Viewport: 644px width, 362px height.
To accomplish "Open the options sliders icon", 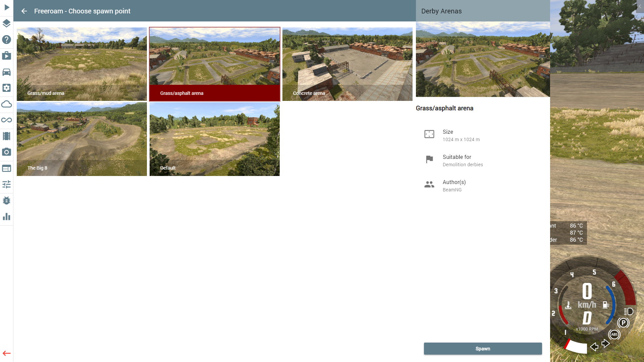I will tap(7, 184).
